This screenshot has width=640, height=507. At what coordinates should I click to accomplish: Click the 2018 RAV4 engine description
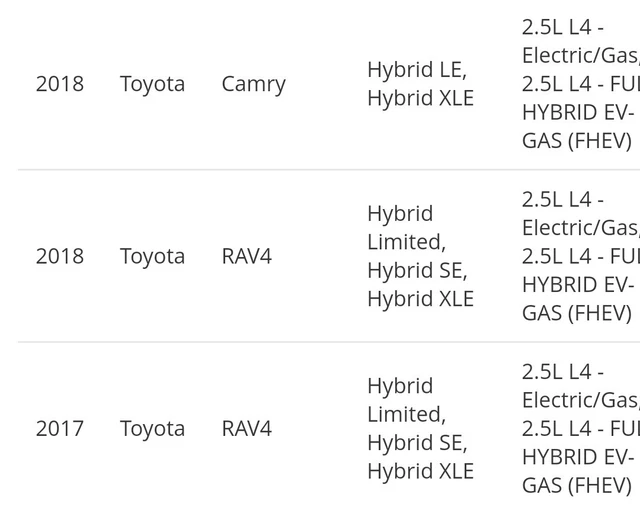point(581,256)
